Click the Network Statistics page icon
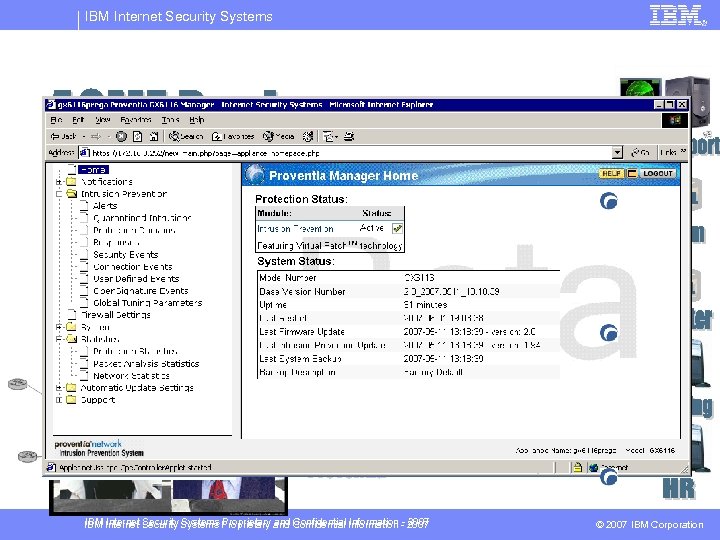The image size is (720, 540). [84, 375]
